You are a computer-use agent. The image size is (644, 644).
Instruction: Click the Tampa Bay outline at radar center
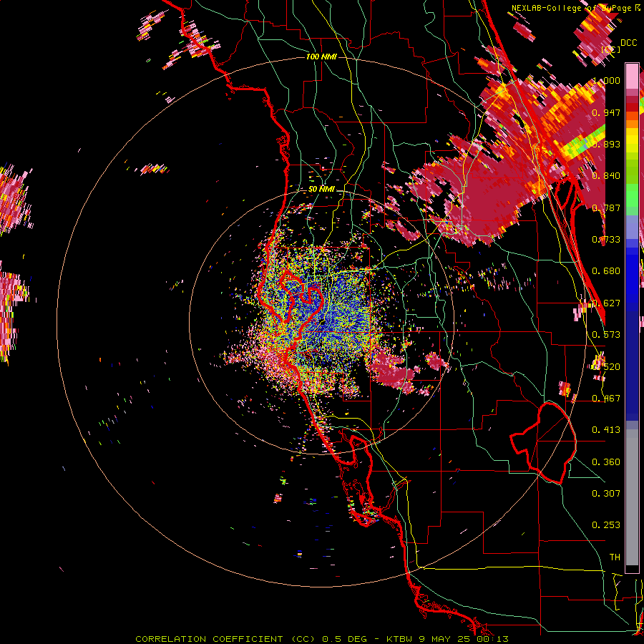[x=301, y=296]
